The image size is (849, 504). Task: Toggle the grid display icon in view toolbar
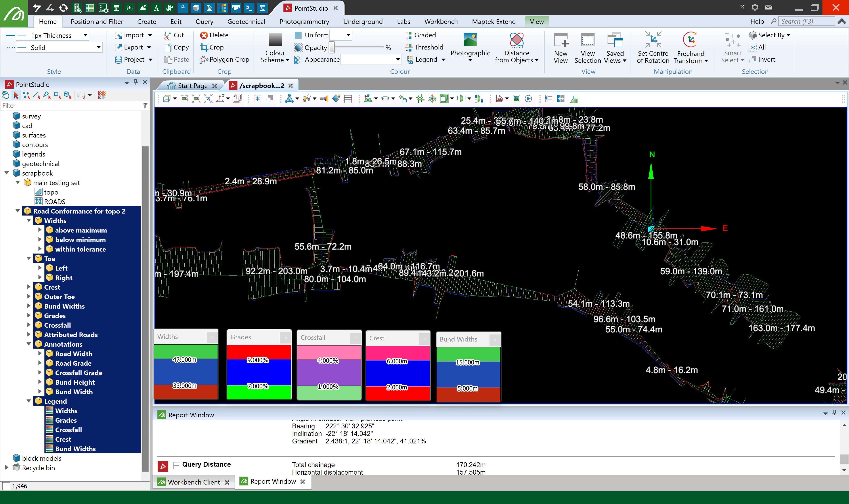pyautogui.click(x=348, y=99)
